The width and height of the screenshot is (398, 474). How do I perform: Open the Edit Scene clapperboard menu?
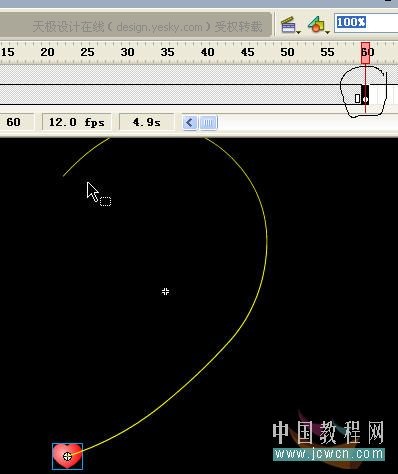[x=290, y=25]
